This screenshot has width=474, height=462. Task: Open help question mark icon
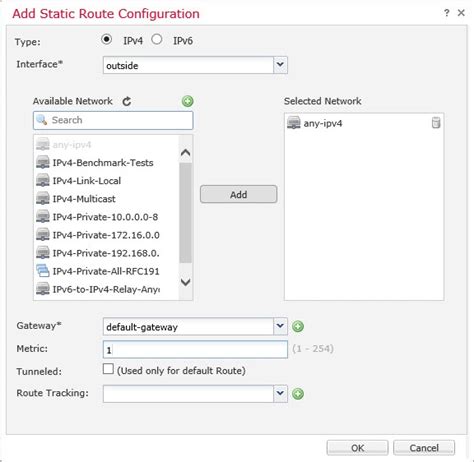click(x=446, y=13)
